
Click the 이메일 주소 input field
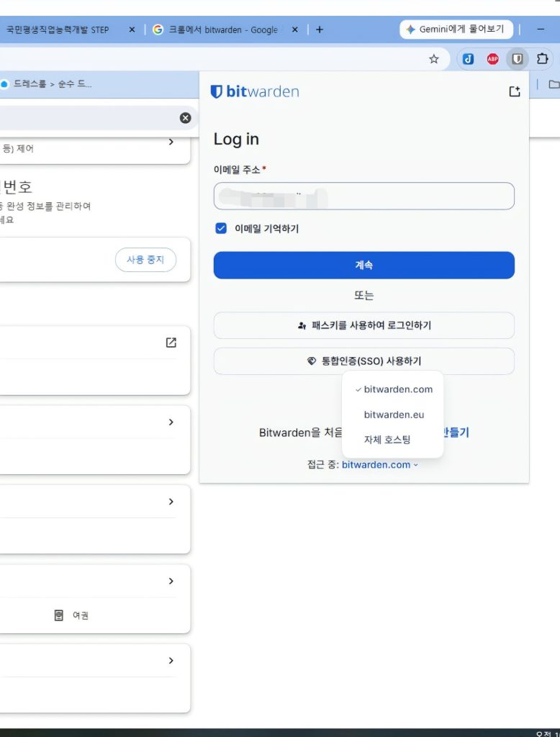pos(364,196)
